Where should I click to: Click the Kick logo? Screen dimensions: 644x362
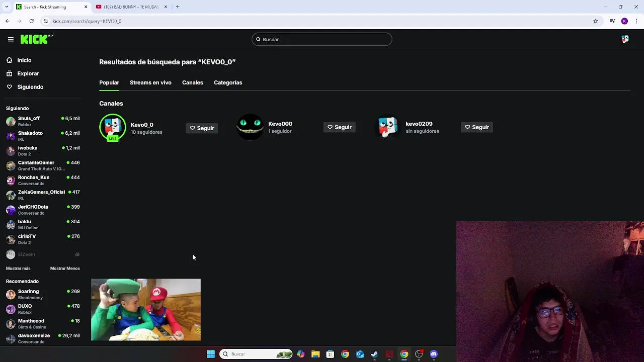37,39
